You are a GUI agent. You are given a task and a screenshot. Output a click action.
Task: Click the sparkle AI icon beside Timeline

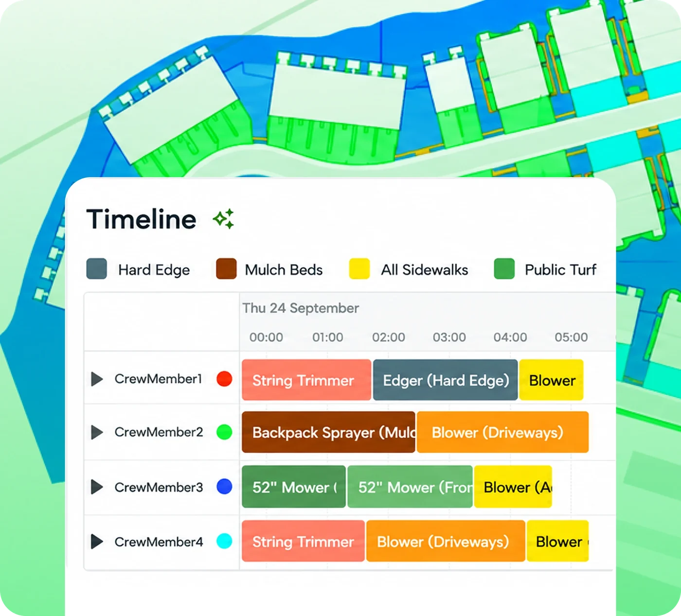coord(224,219)
